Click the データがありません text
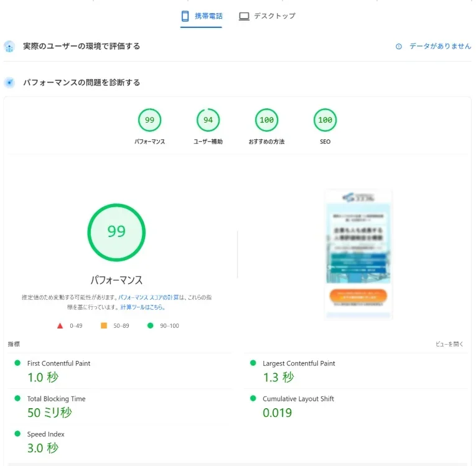 point(440,47)
